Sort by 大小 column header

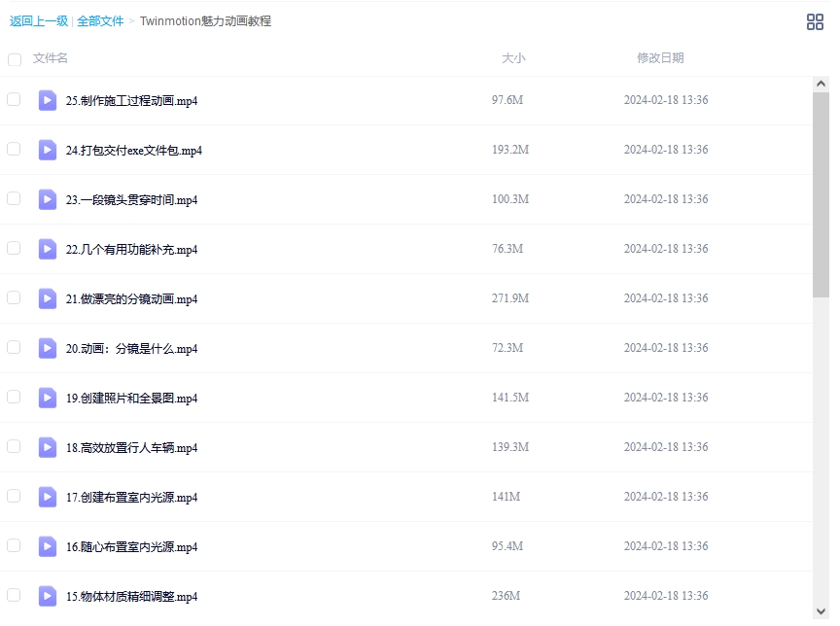tap(513, 57)
